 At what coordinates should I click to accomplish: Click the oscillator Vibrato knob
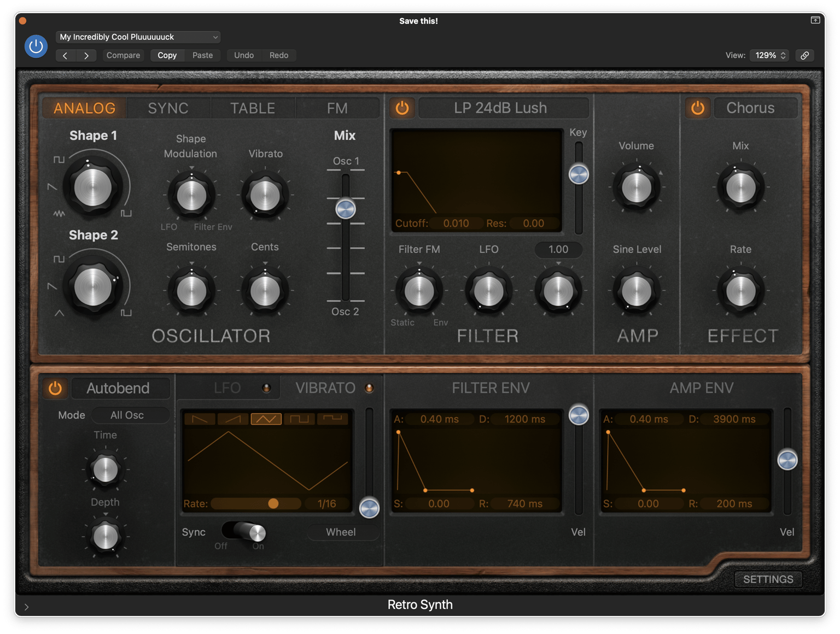pos(265,195)
